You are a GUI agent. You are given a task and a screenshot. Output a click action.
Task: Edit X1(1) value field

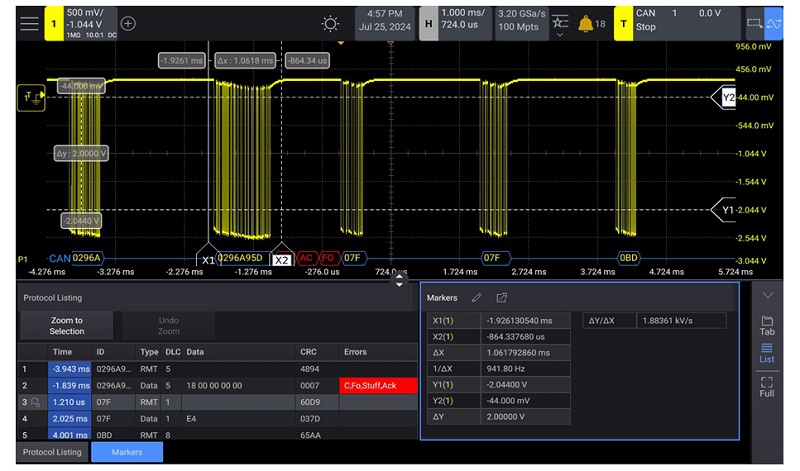pyautogui.click(x=526, y=320)
